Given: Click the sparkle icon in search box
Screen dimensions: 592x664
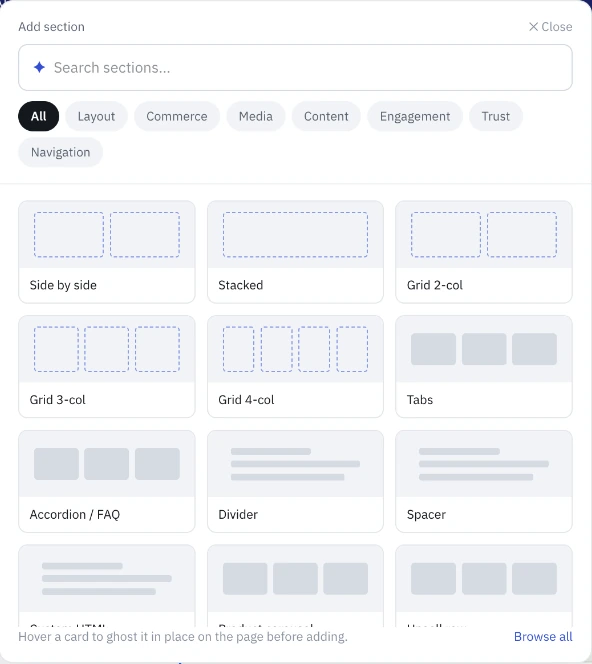Looking at the screenshot, I should (x=39, y=67).
